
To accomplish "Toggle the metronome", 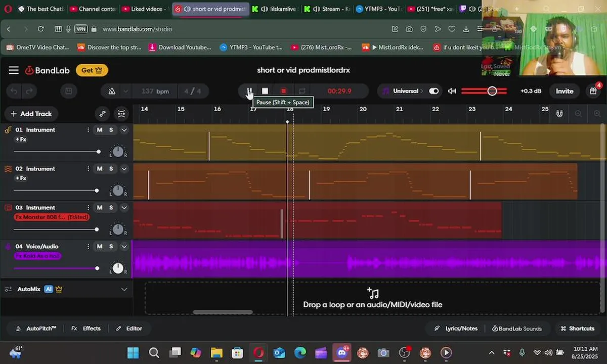I will coord(112,91).
